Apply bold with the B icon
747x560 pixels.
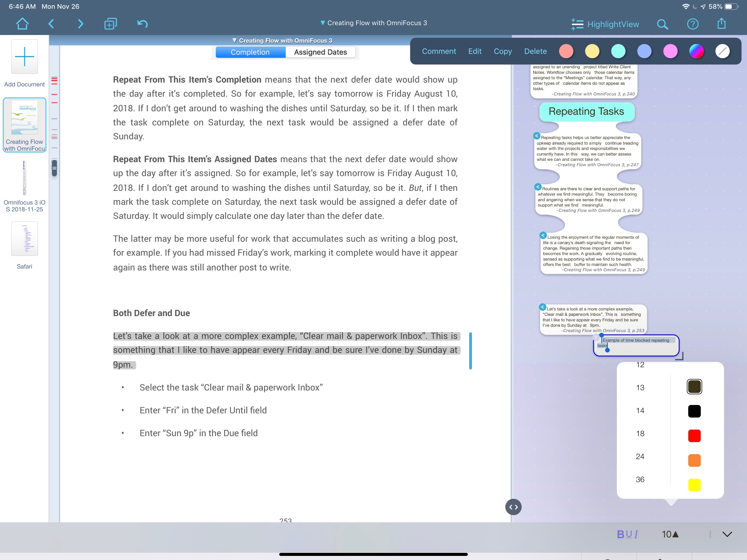pyautogui.click(x=620, y=534)
